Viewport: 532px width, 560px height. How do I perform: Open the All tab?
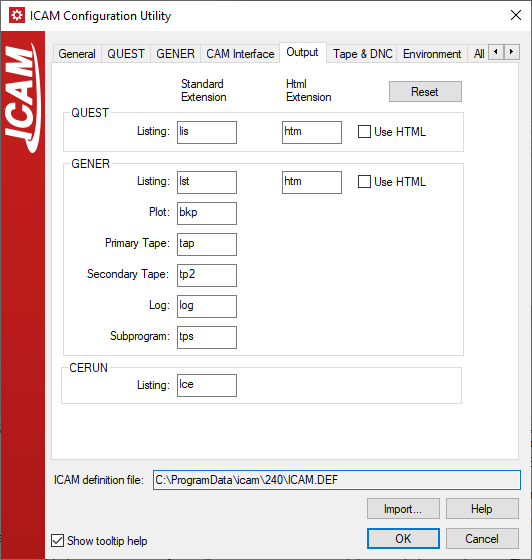coord(479,54)
